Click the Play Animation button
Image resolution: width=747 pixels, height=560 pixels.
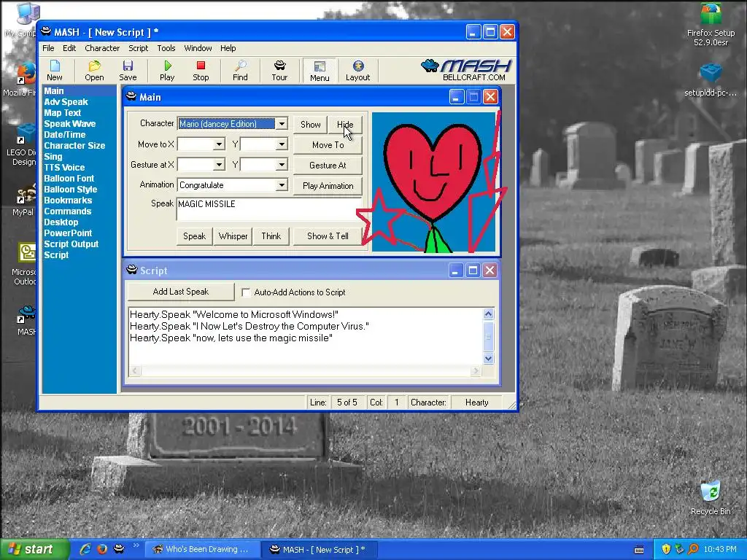(x=328, y=186)
